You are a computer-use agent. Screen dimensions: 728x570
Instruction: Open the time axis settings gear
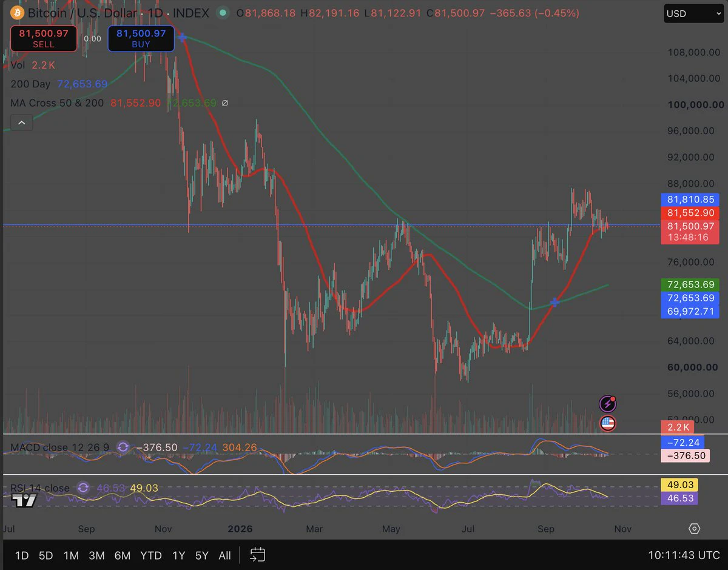[x=695, y=529]
